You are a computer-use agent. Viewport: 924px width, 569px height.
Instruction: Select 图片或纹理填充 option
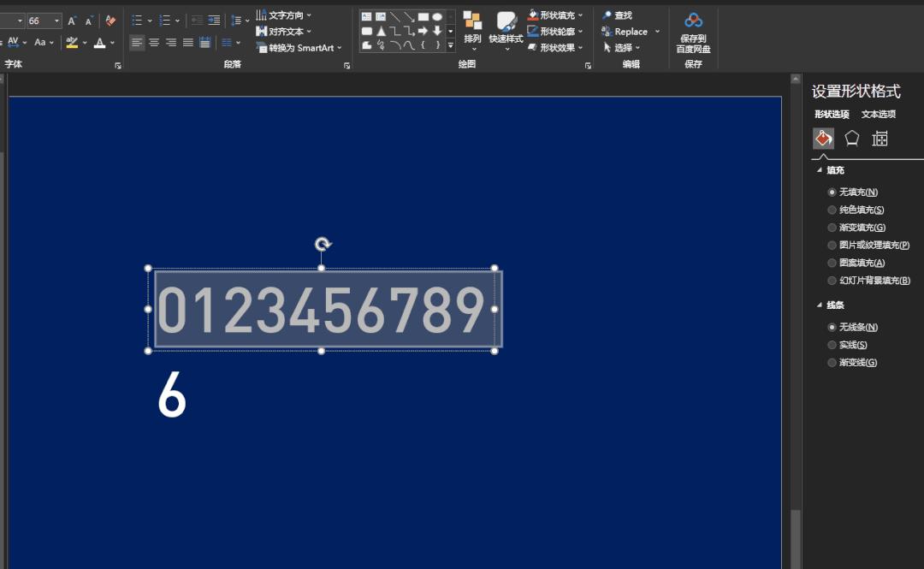[868, 245]
